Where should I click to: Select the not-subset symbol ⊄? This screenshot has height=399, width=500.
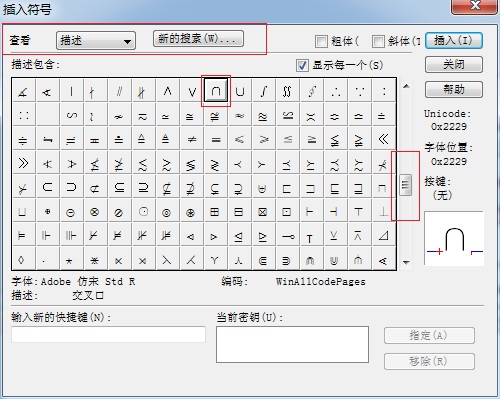[96, 187]
